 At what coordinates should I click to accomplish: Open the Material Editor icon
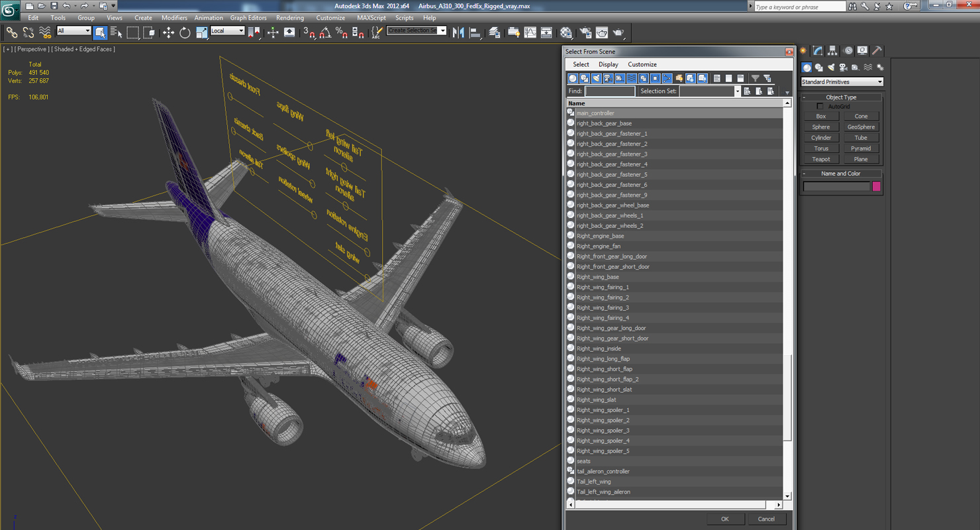tap(565, 32)
